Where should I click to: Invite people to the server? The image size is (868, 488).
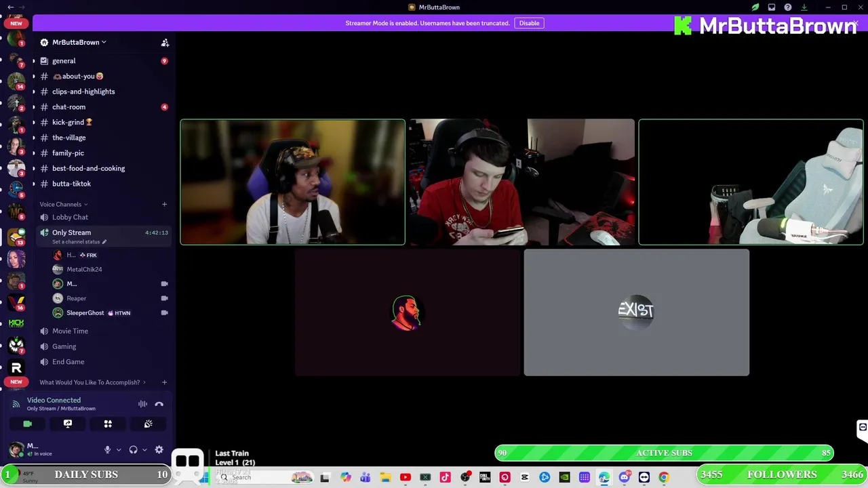pyautogui.click(x=165, y=42)
